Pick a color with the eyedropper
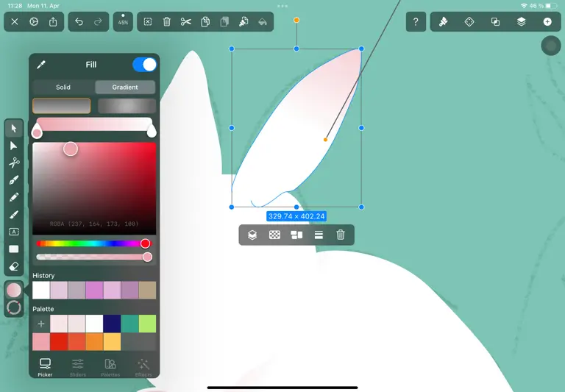 (x=41, y=65)
